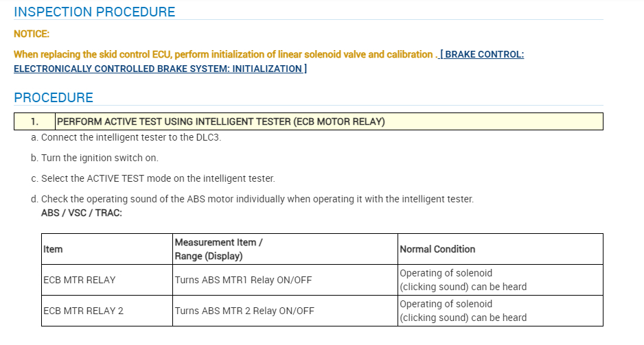Click step c about ACTIVE TEST mode

157,178
